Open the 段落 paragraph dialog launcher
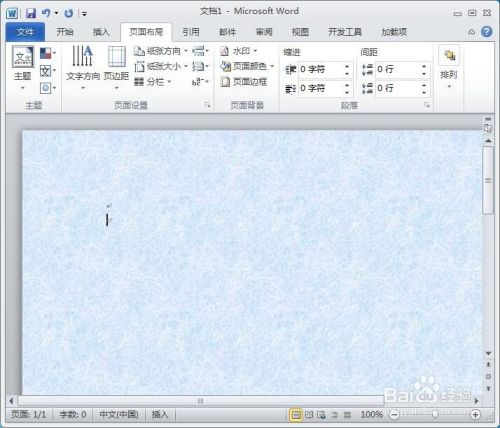 point(427,105)
